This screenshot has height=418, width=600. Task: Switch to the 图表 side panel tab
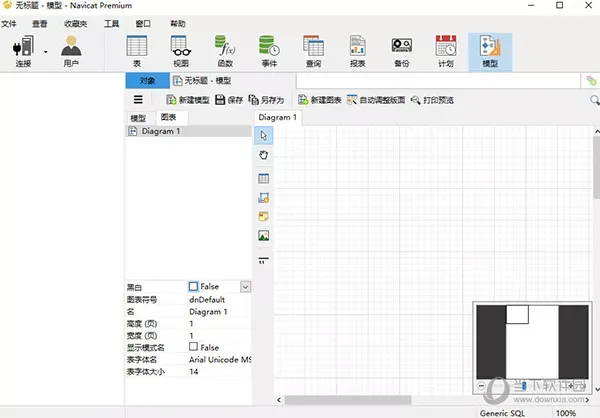point(168,117)
